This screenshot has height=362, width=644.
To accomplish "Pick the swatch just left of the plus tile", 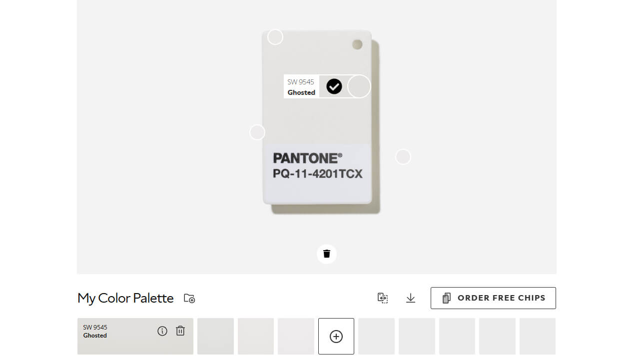I will coord(296,337).
